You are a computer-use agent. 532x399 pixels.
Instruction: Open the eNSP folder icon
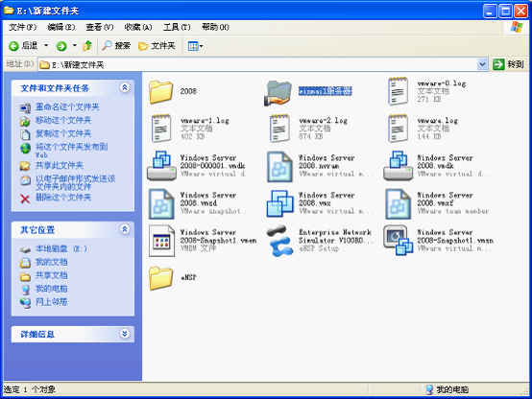tap(160, 278)
